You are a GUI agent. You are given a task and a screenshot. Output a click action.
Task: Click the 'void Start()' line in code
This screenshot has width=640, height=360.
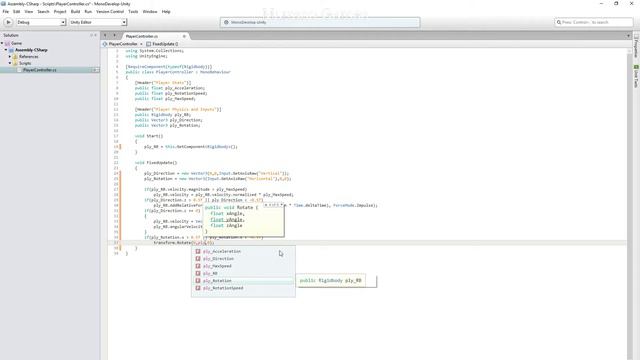(x=149, y=136)
